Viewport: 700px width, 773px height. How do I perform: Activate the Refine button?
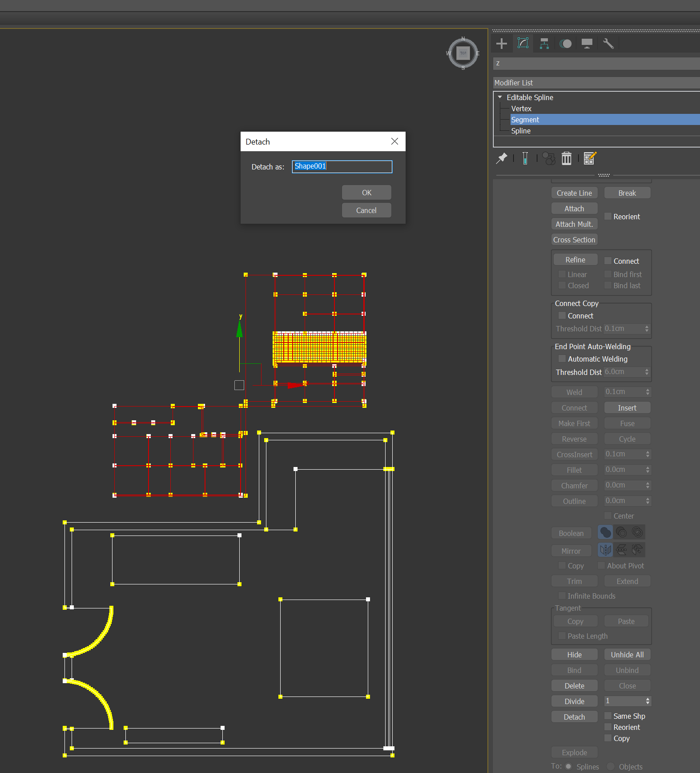point(575,260)
